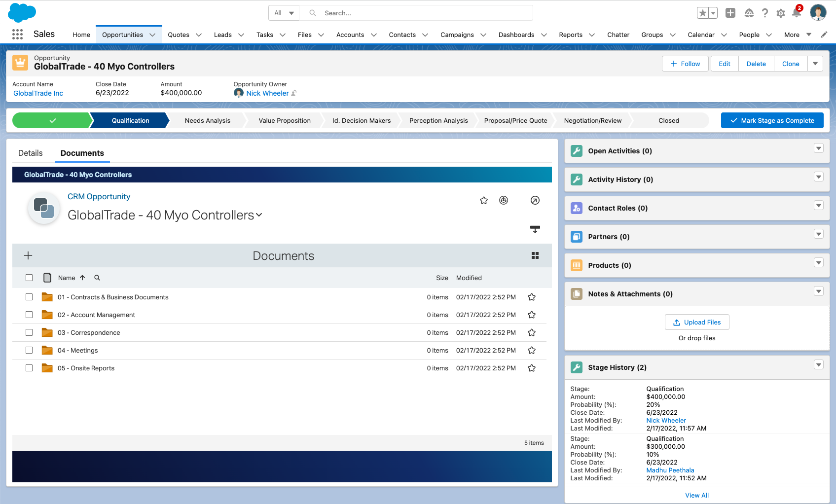Select the Closed stage in path
The image size is (836, 504).
[669, 120]
